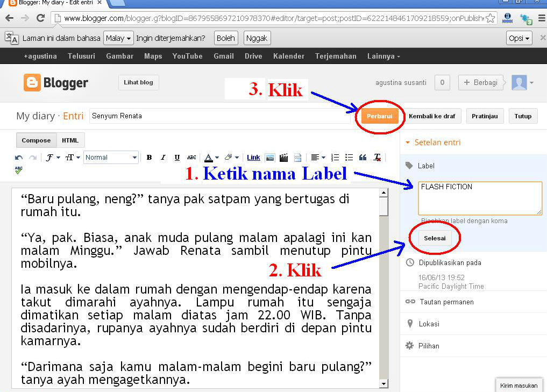547x392 pixels.
Task: Apply bold formatting
Action: tap(150, 158)
